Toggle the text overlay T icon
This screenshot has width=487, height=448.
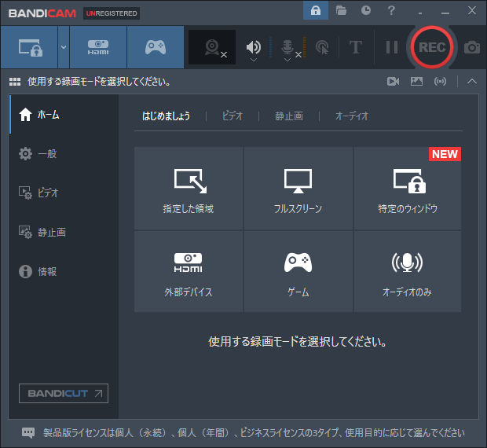coord(356,47)
